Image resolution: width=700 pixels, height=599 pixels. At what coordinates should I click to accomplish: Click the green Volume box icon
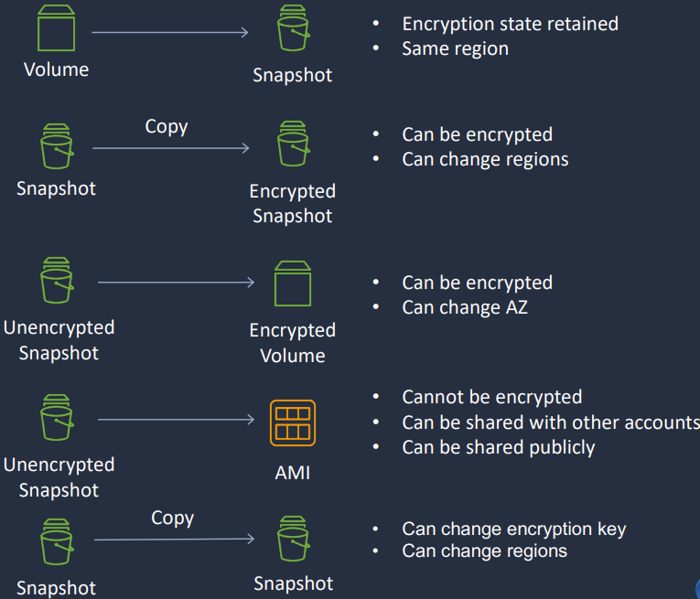pyautogui.click(x=56, y=28)
